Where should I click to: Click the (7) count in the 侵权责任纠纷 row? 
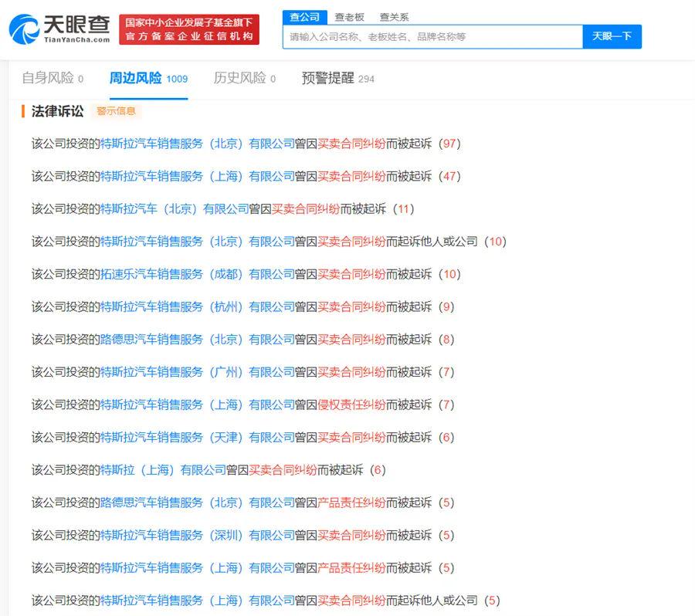coord(446,404)
